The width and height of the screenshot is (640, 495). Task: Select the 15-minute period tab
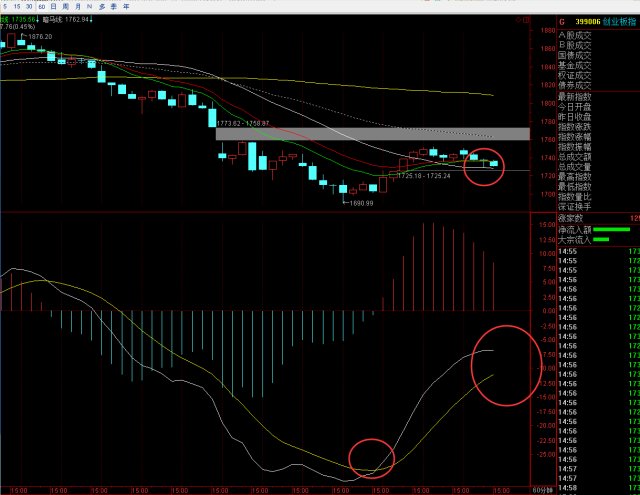(17, 5)
